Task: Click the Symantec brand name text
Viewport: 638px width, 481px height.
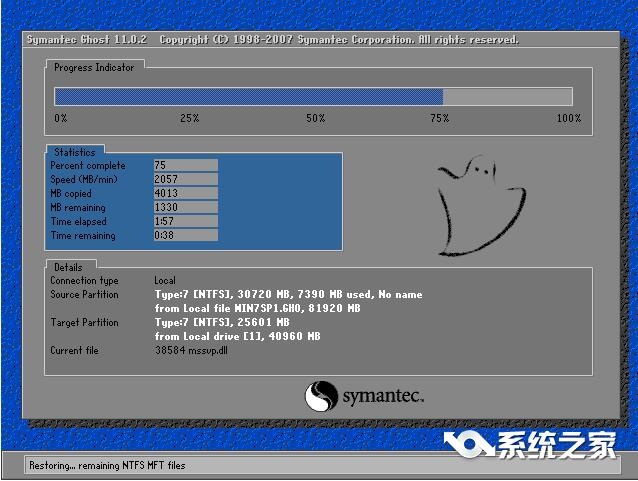Action: tap(383, 397)
